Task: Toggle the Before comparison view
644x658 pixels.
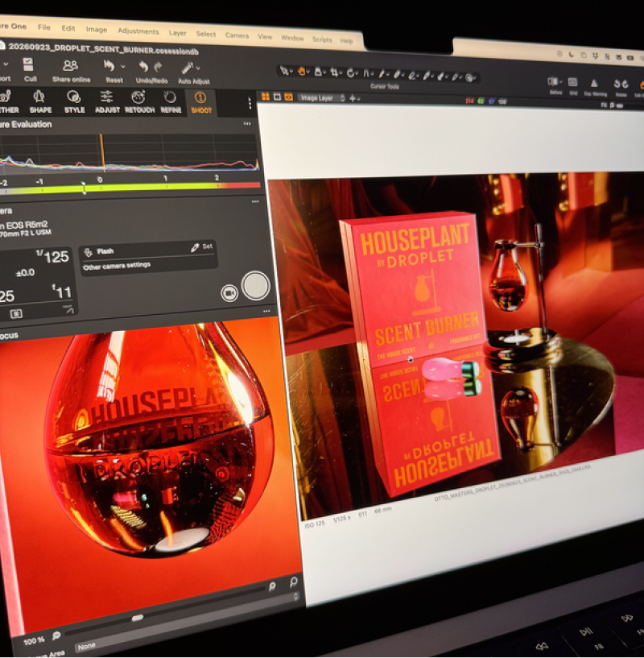Action: (552, 81)
